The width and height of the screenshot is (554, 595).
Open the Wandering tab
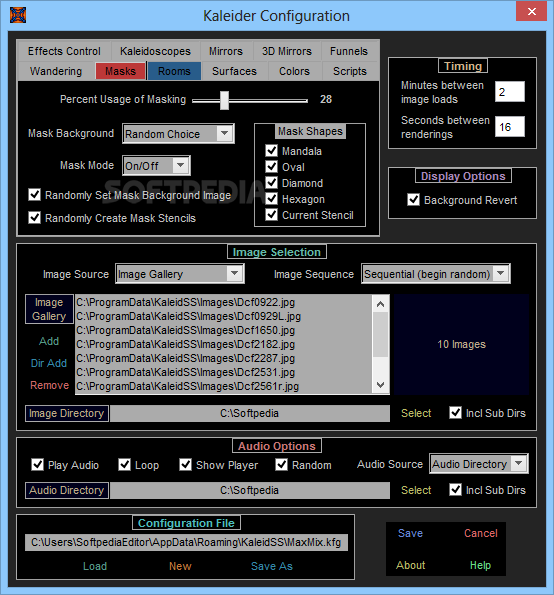[56, 71]
